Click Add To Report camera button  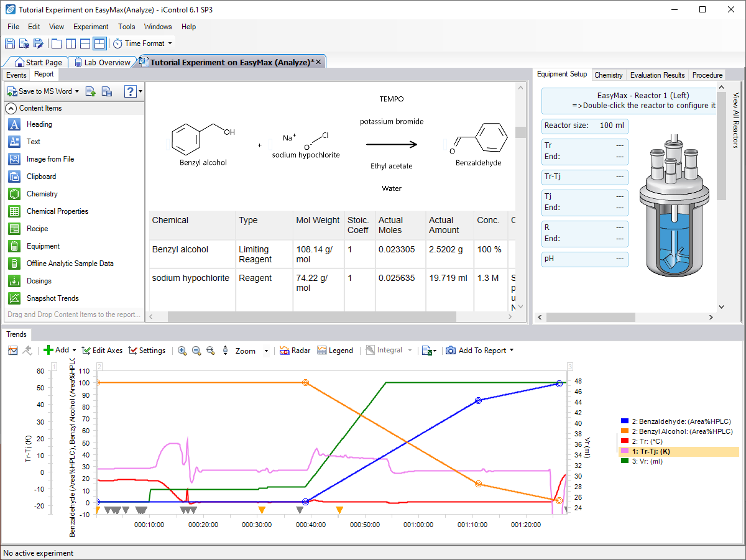point(476,351)
